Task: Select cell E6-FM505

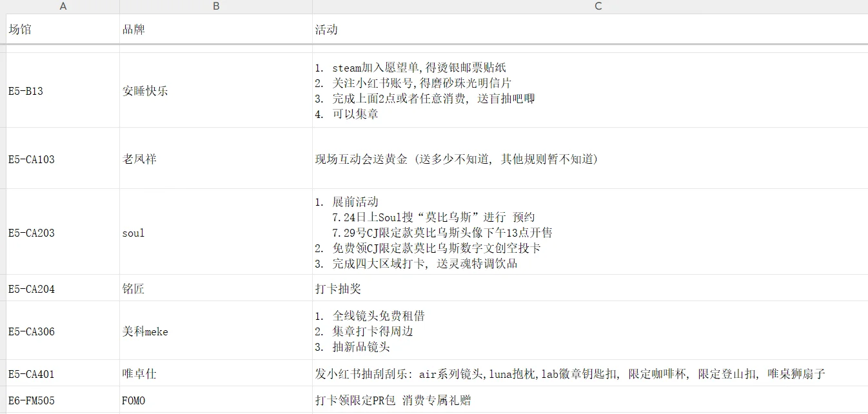Action: click(63, 400)
